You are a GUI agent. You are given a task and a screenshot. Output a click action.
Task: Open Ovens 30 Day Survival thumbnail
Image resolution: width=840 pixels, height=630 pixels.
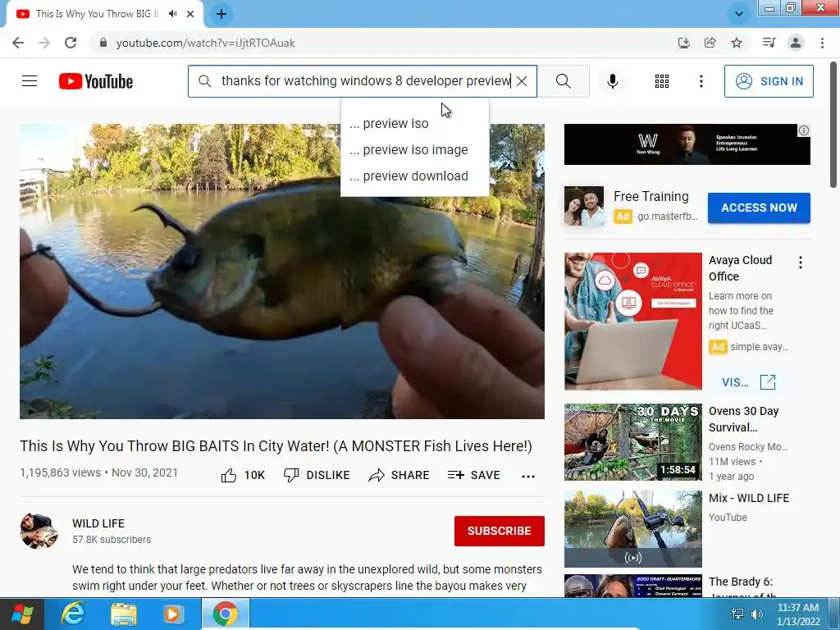[x=632, y=442]
